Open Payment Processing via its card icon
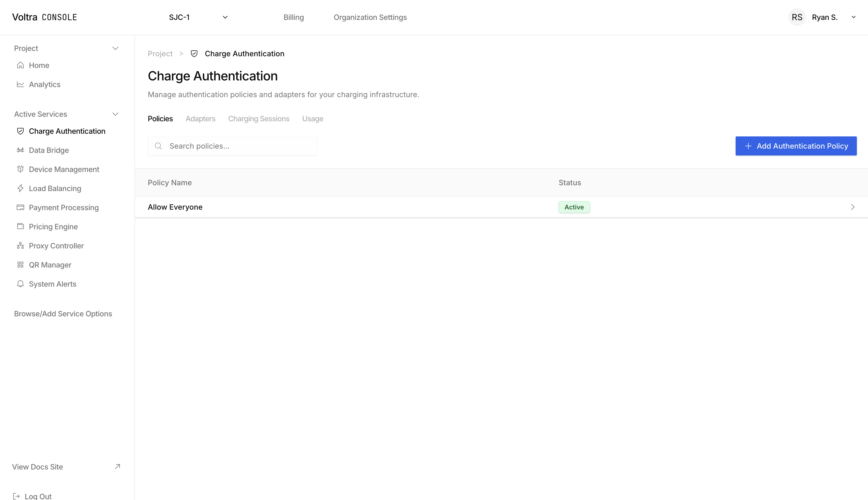 [x=20, y=207]
